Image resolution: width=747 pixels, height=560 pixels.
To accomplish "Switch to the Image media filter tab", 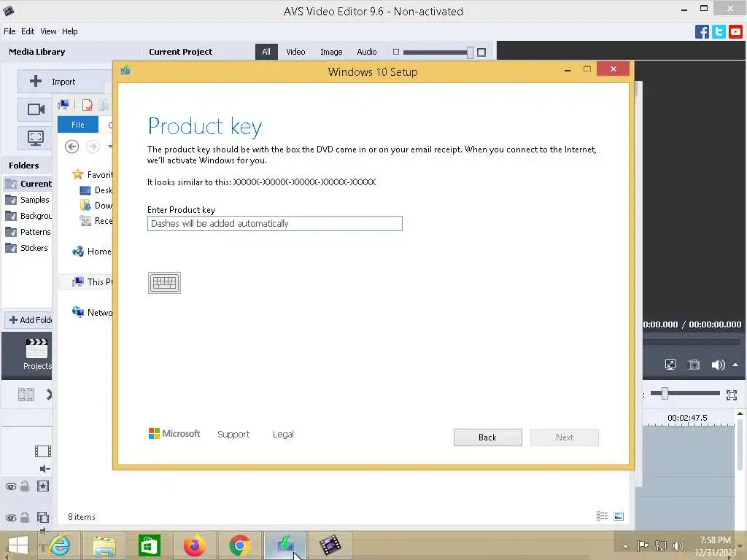I will click(331, 52).
